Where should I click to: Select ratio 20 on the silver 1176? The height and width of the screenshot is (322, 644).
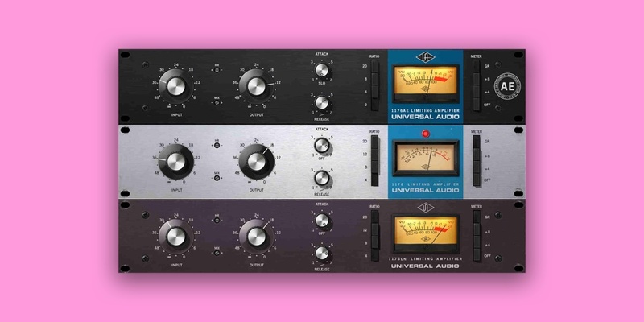tap(374, 142)
